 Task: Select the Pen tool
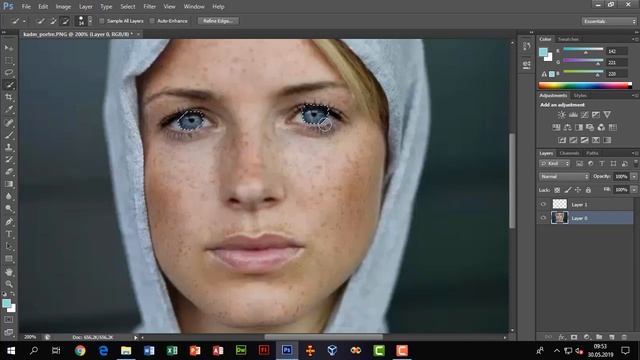click(x=9, y=222)
